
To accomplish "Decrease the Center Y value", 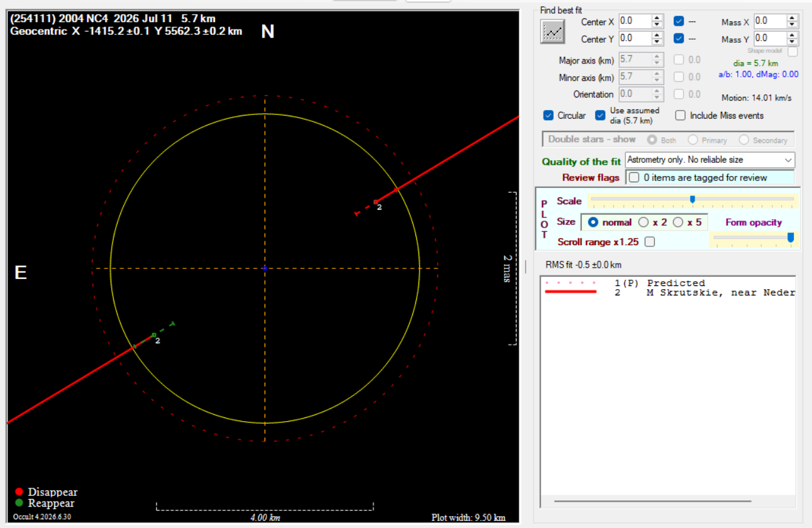I will (657, 42).
